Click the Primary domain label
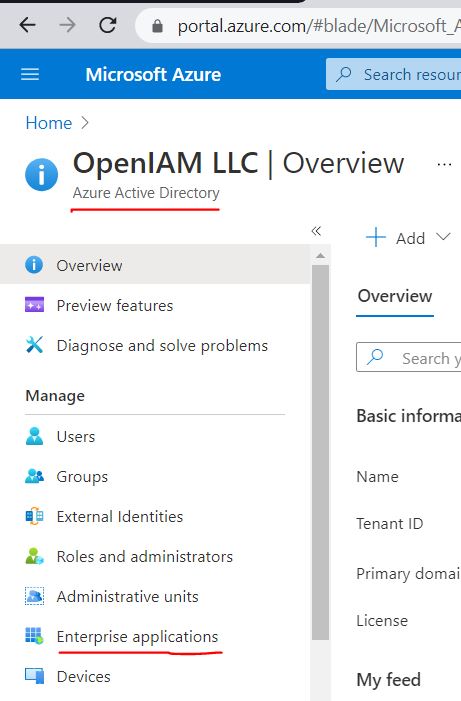The width and height of the screenshot is (461, 701). pyautogui.click(x=408, y=574)
